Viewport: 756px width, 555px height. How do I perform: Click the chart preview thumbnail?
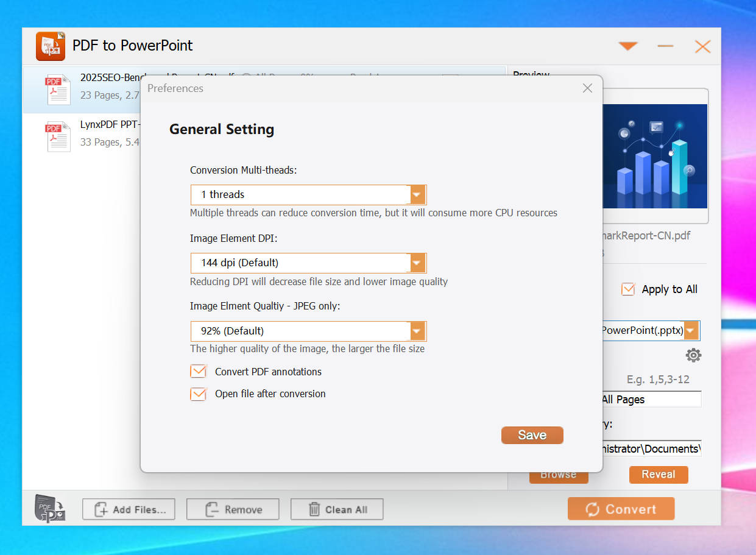coord(654,157)
